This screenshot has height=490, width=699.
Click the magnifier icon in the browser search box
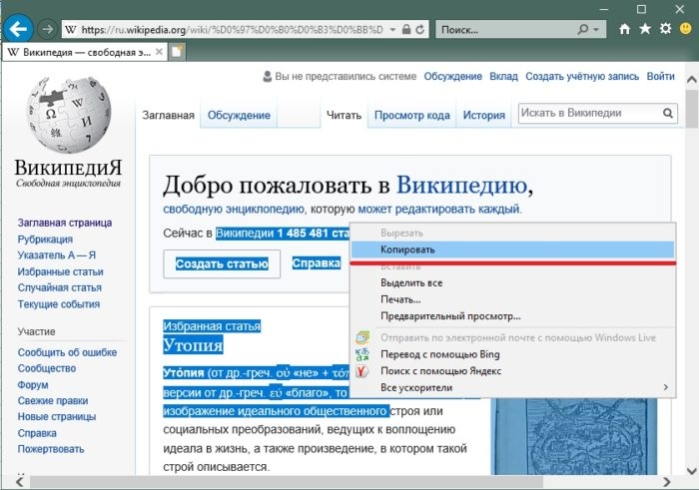click(x=583, y=30)
